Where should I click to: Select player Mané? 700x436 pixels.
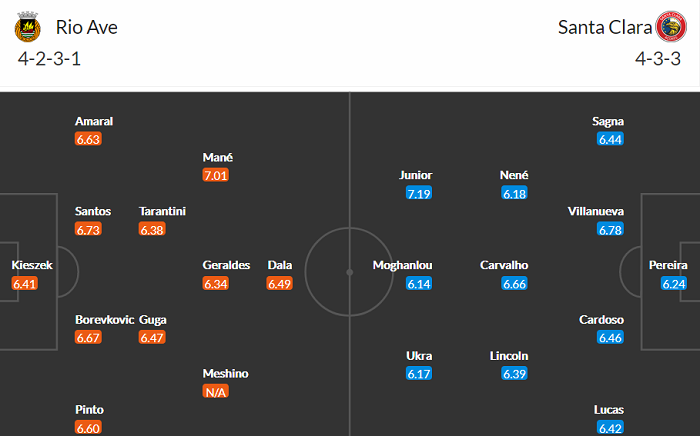[217, 157]
